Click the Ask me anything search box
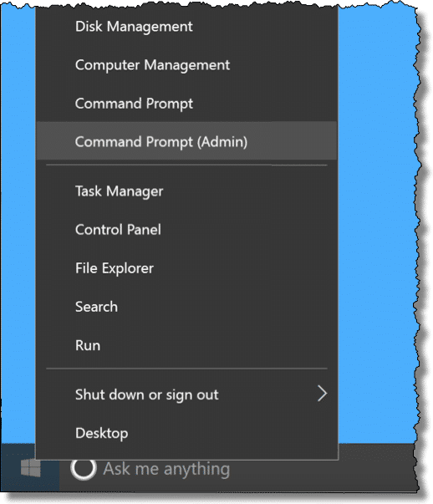This screenshot has width=433, height=504. [237, 468]
